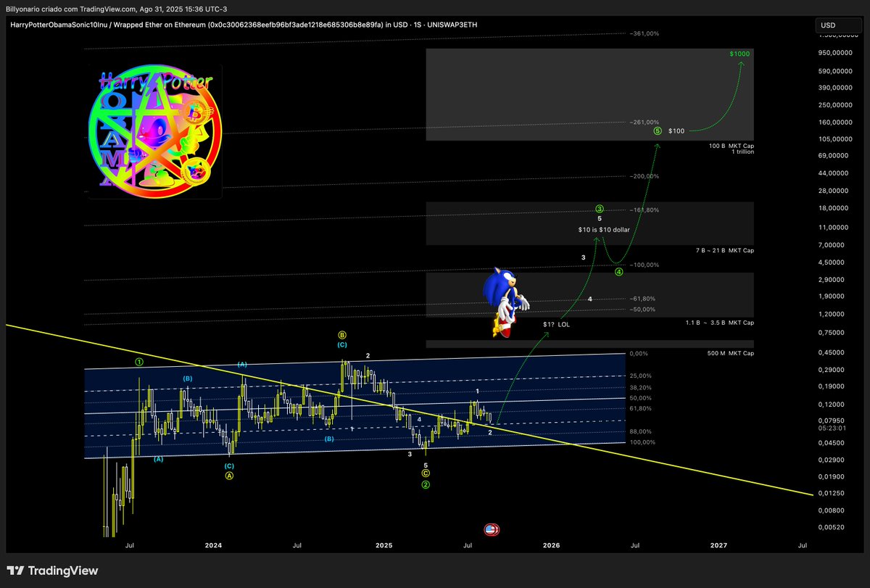Click the US flag event marker on time axis
870x588 pixels.
pyautogui.click(x=492, y=529)
